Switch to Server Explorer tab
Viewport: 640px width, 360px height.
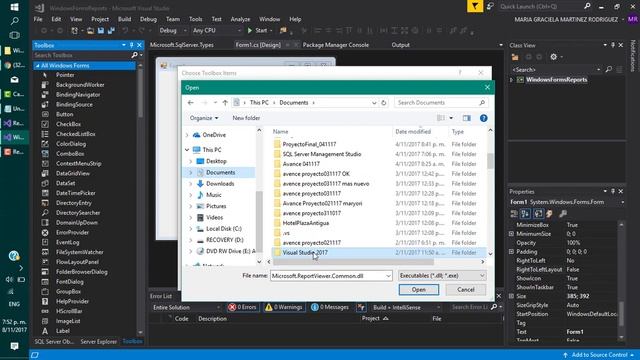(x=98, y=342)
